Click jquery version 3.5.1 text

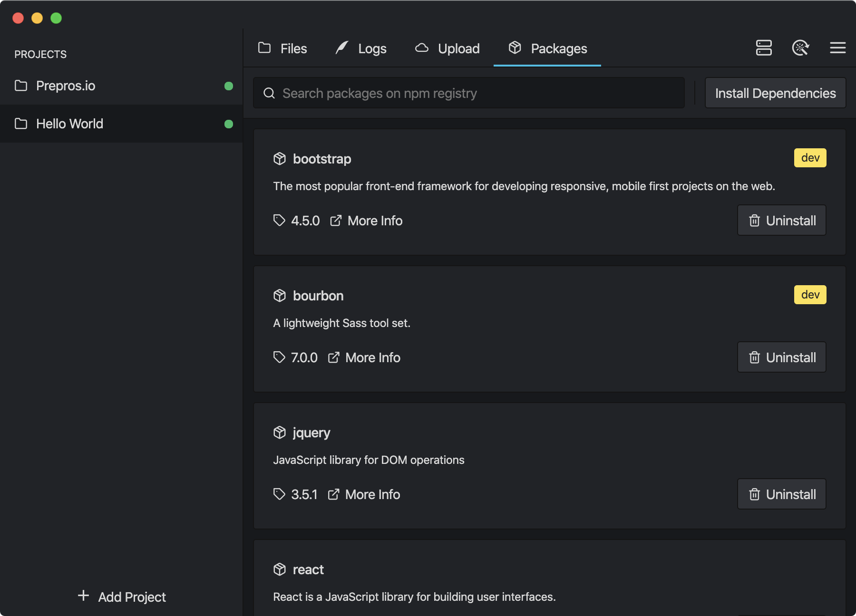tap(304, 495)
